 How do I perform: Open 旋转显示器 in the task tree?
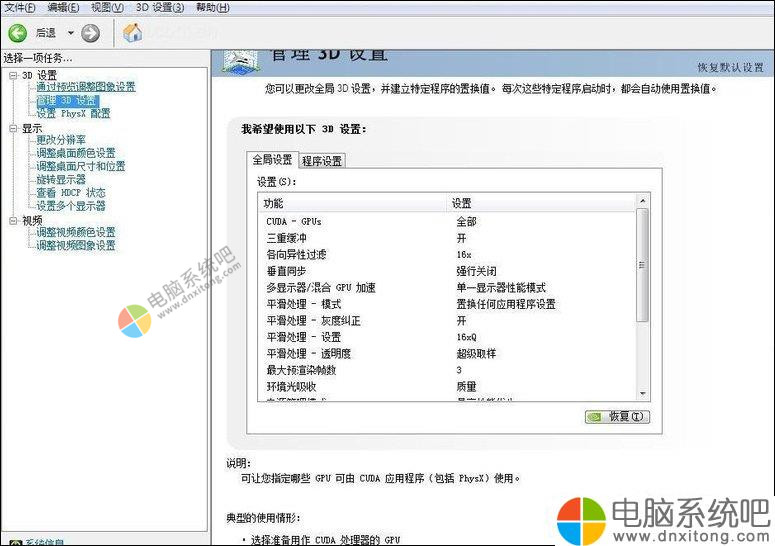point(61,179)
